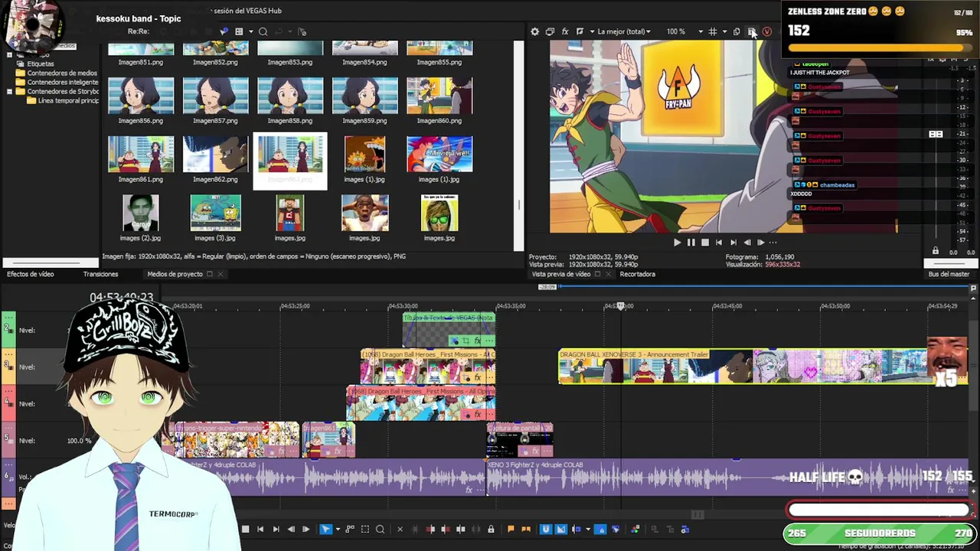This screenshot has height=551, width=980.
Task: Expand edit tool options dropdown
Action: point(338,529)
